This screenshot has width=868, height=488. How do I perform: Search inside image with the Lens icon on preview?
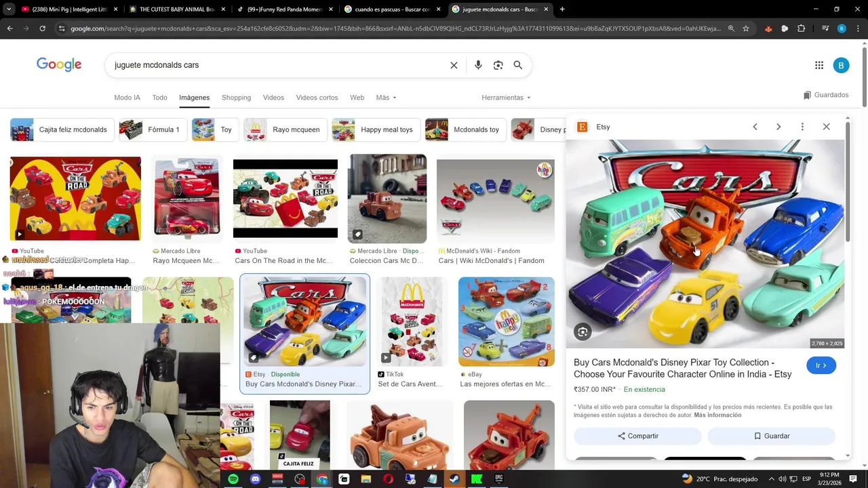(x=583, y=331)
